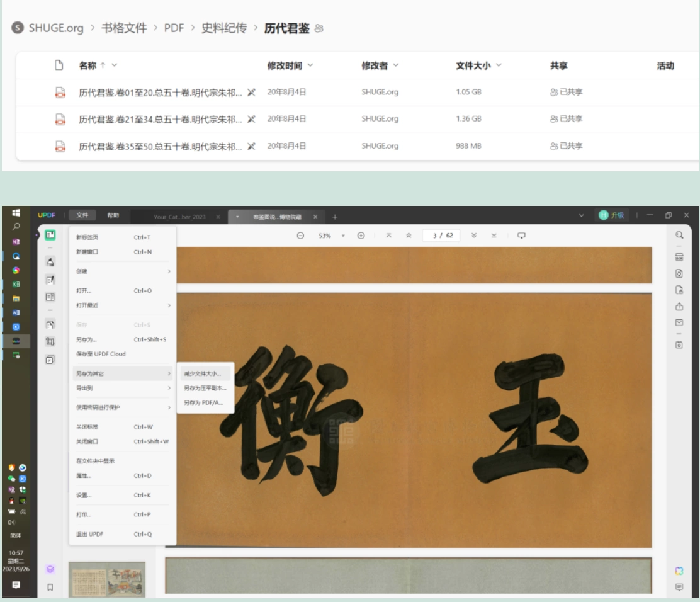Expand the 导出到 submenu
The image size is (700, 602).
123,388
